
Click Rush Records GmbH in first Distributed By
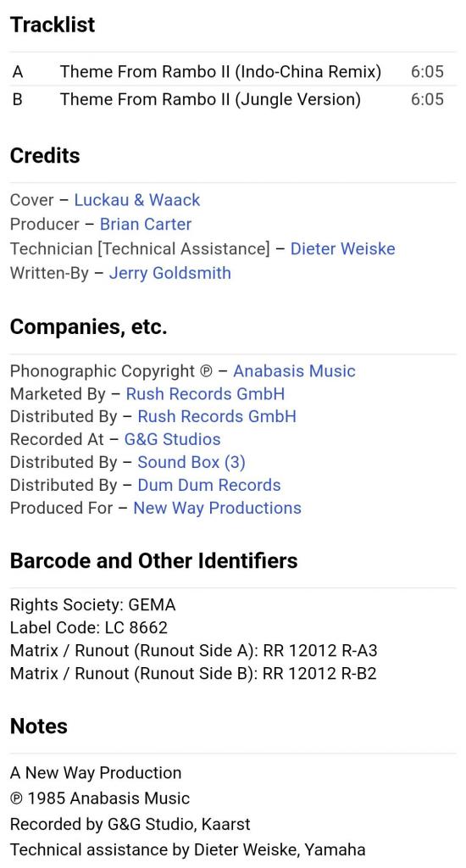tap(217, 416)
